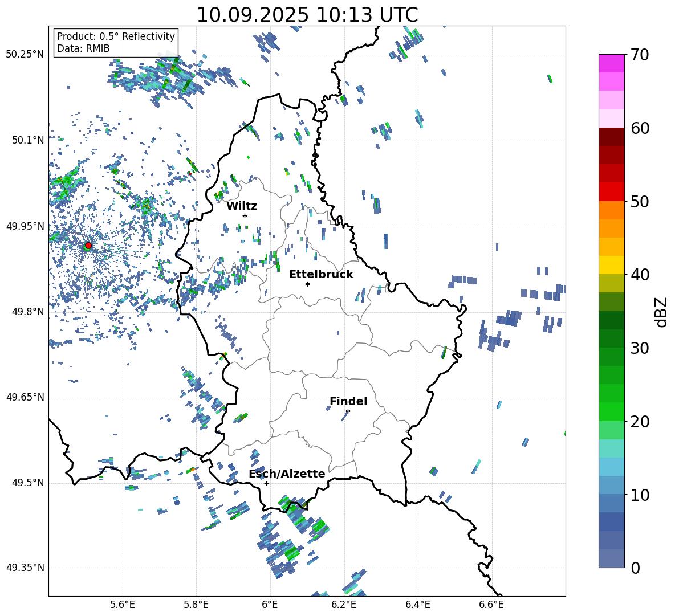
Task: Click the 70 colorbar tick label
Action: (x=640, y=55)
